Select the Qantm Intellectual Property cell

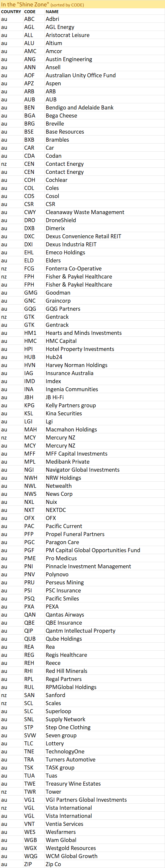pos(105,631)
